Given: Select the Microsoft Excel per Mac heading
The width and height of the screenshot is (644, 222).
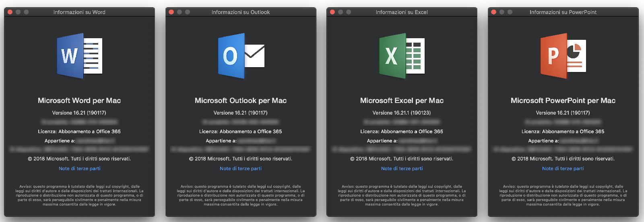Looking at the screenshot, I should 402,101.
